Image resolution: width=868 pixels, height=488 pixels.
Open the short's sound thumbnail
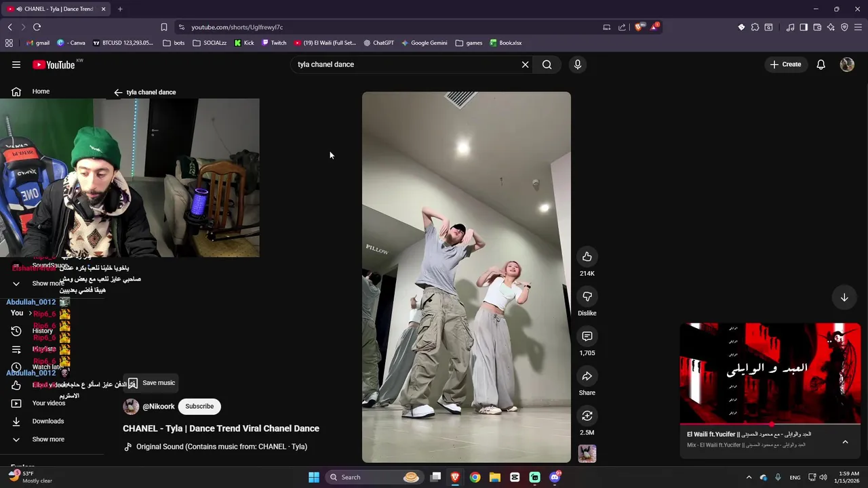(x=587, y=453)
